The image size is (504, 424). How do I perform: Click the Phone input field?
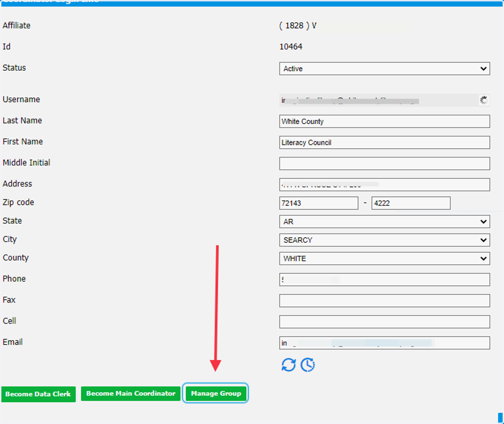click(x=385, y=279)
